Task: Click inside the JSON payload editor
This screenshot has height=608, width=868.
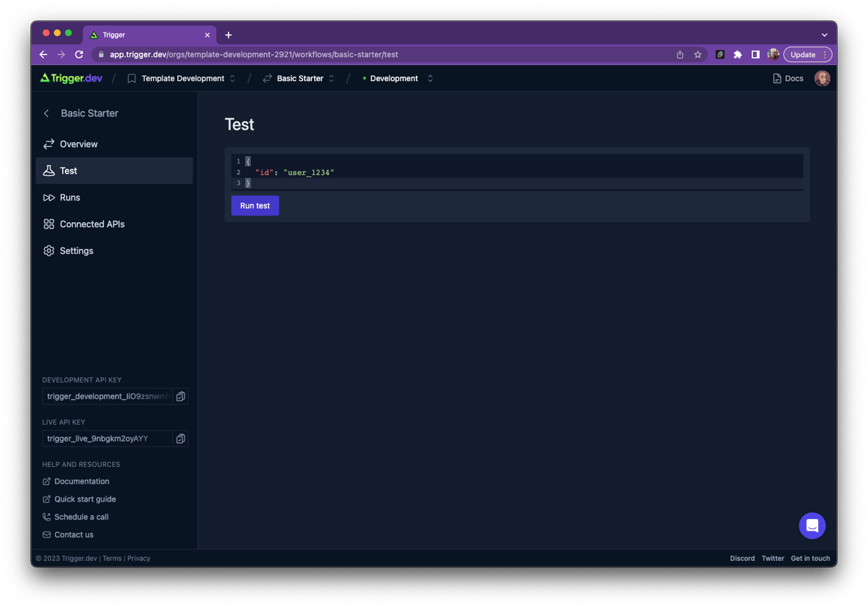Action: pos(517,172)
